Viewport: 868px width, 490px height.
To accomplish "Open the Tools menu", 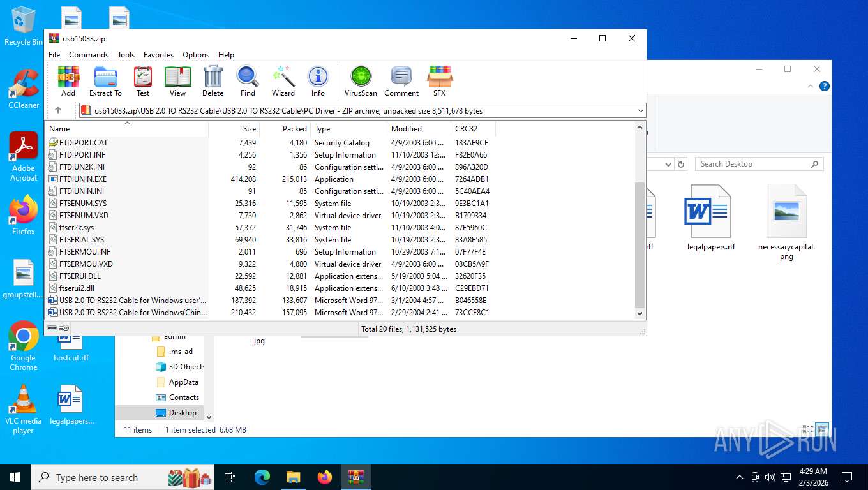I will point(126,55).
